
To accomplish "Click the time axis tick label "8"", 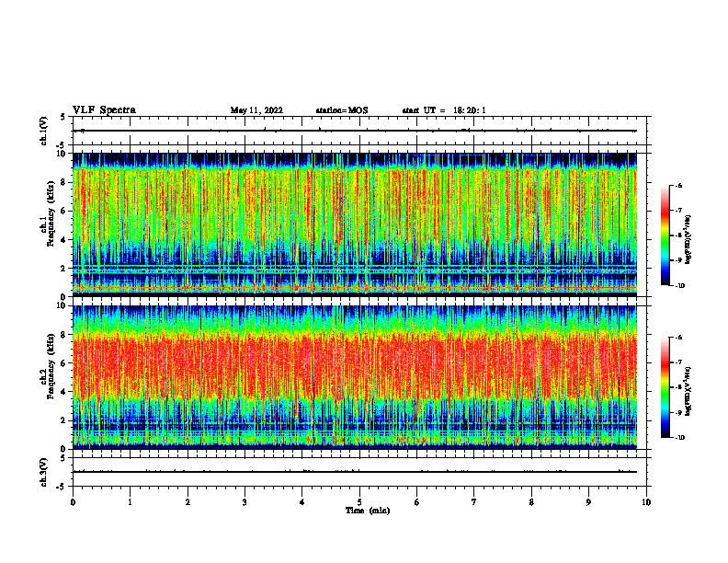I will (x=531, y=502).
